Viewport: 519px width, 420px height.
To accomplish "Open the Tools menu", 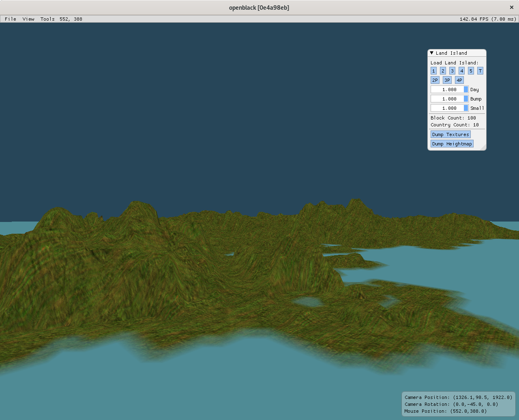I will (47, 19).
